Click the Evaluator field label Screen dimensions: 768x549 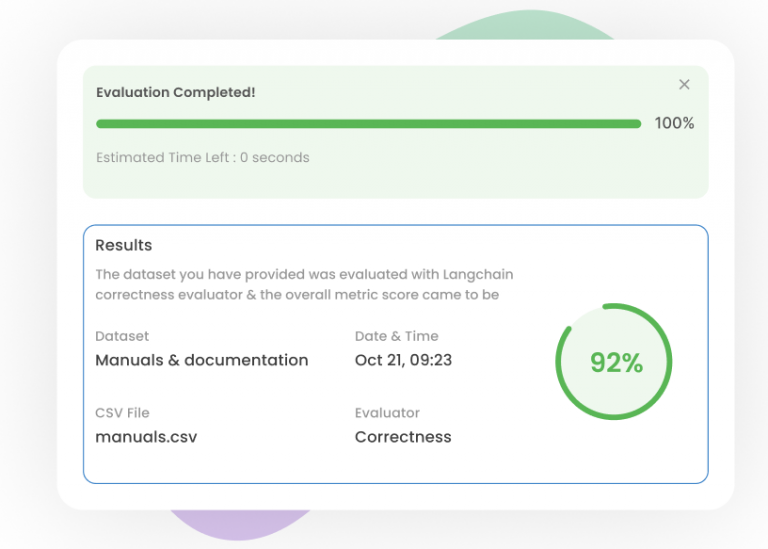pyautogui.click(x=387, y=412)
